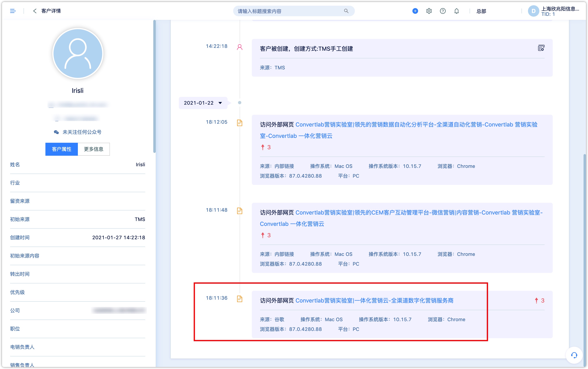Click the 2021-01-22 timeline dot marker

(x=240, y=103)
